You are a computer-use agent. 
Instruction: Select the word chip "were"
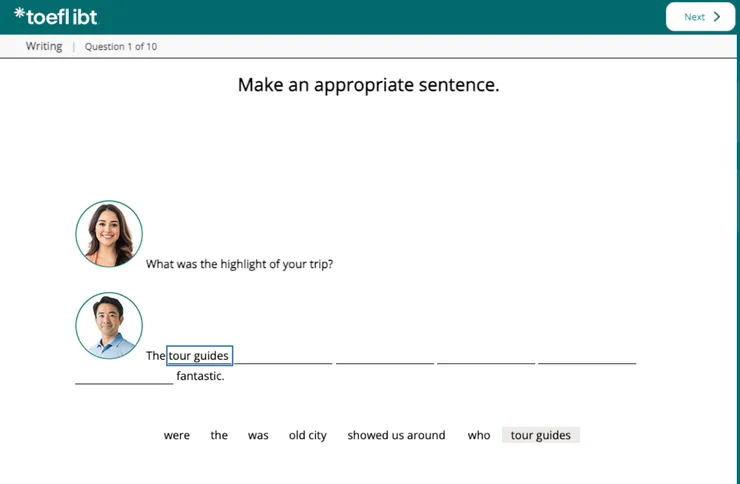click(177, 435)
